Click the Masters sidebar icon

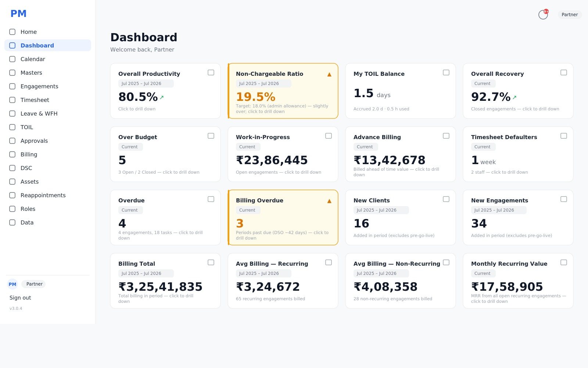(x=12, y=73)
